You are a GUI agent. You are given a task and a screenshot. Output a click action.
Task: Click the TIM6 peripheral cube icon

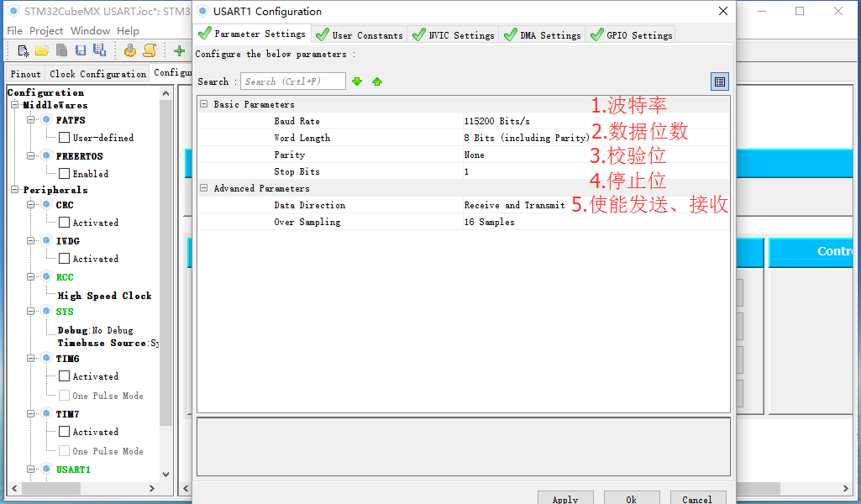click(47, 359)
